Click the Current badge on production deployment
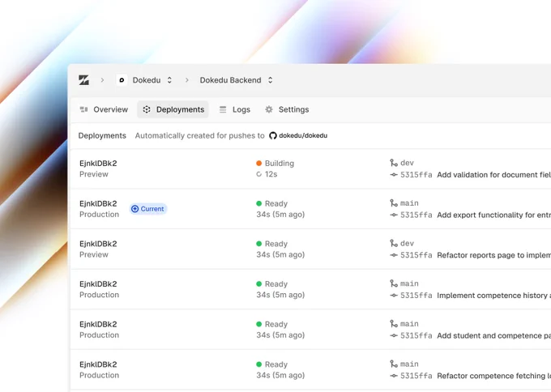The height and width of the screenshot is (392, 551). (x=148, y=209)
